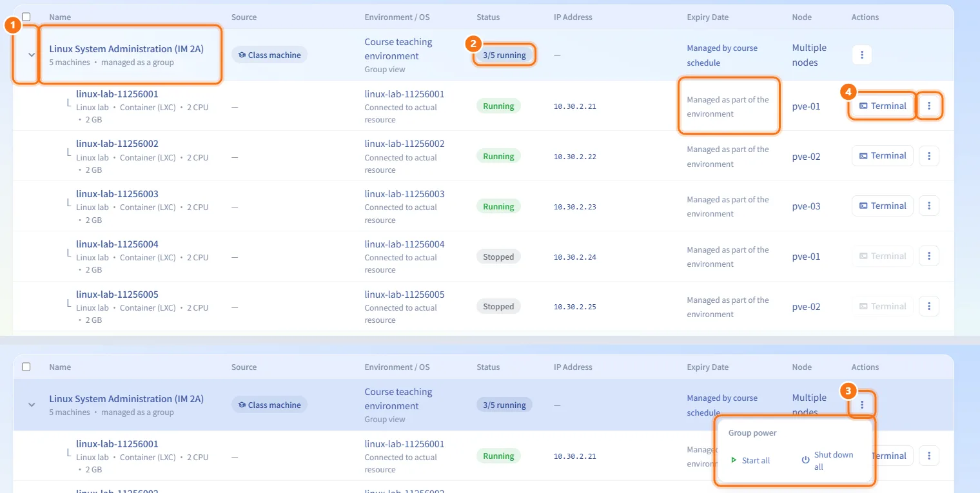
Task: Open the lower table's linux-lab-11256001 three-dot menu
Action: (x=929, y=456)
